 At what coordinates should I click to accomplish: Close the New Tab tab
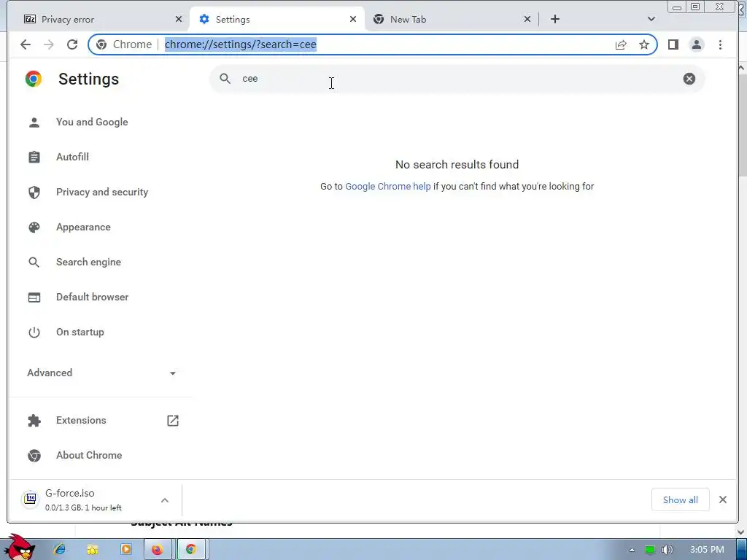pos(527,19)
